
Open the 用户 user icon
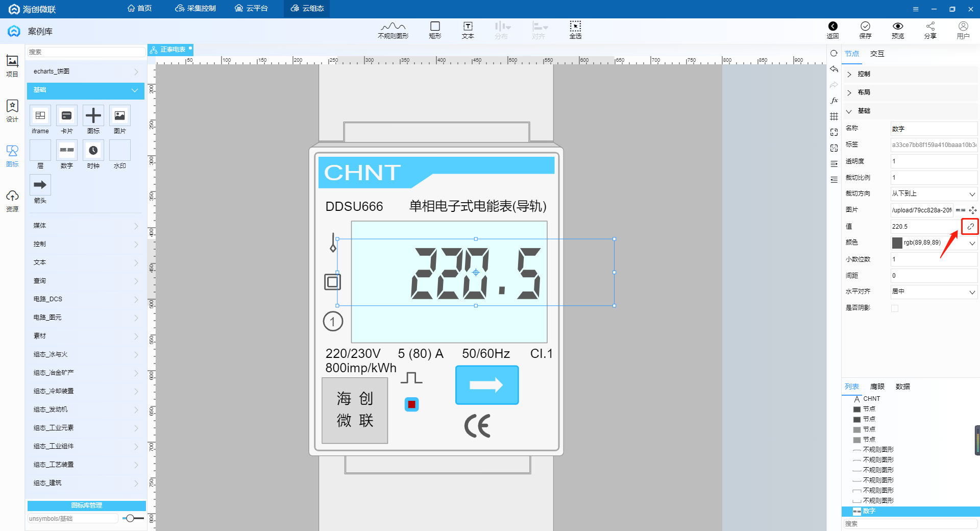963,30
